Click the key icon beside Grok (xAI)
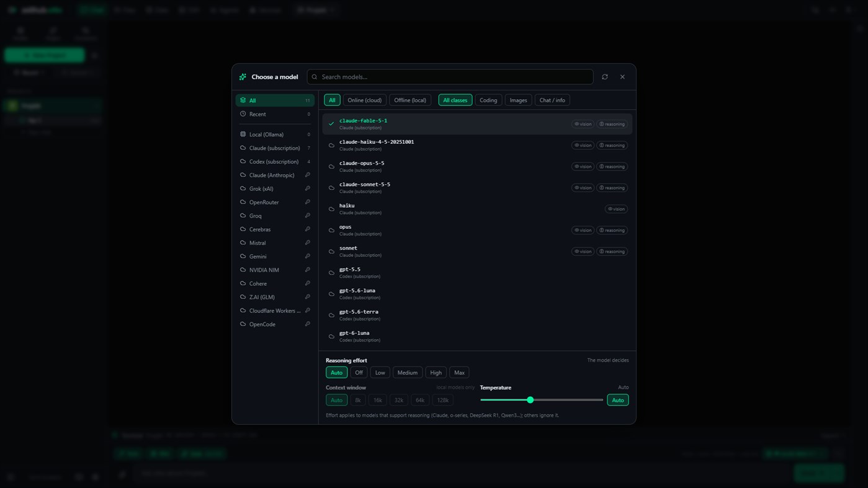 pyautogui.click(x=307, y=189)
